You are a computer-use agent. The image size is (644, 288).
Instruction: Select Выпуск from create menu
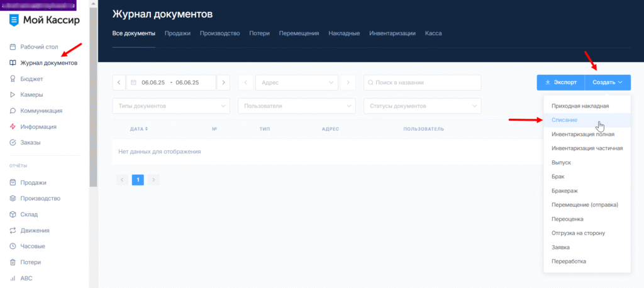[587, 163]
